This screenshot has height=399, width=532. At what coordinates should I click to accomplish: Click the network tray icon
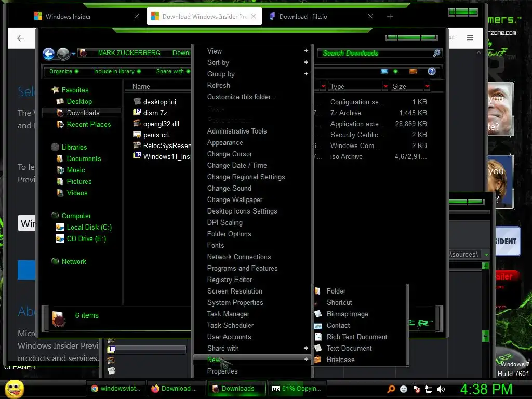tap(429, 389)
